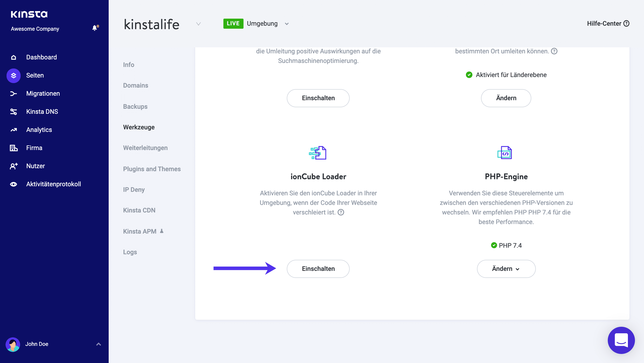Select Werkzeuge from the sidebar menu

tap(139, 127)
